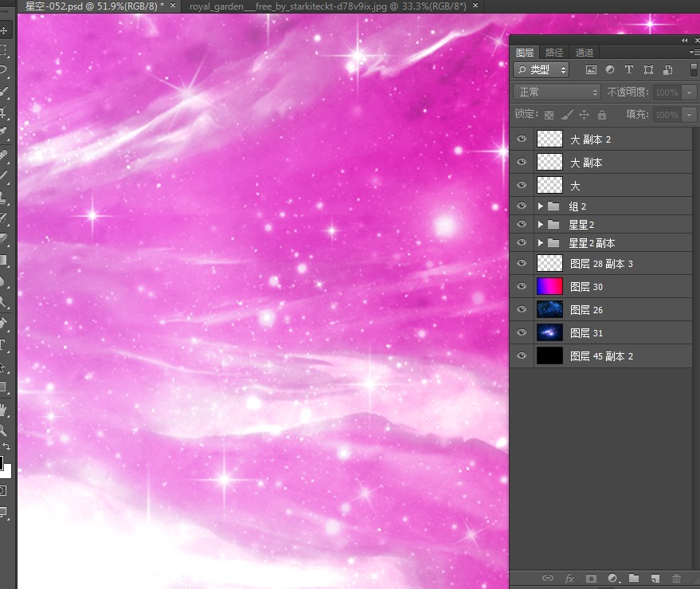Hide the 大 副本 layer
This screenshot has height=589, width=700.
coord(522,163)
